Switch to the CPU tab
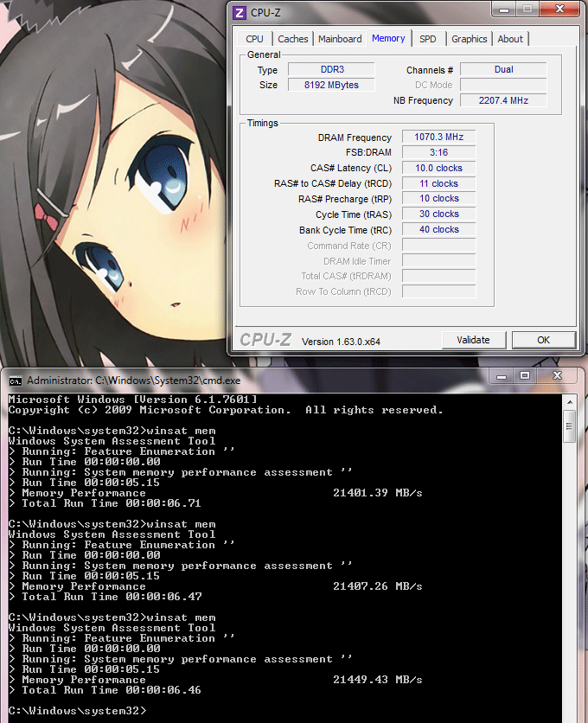588x723 pixels. point(254,39)
